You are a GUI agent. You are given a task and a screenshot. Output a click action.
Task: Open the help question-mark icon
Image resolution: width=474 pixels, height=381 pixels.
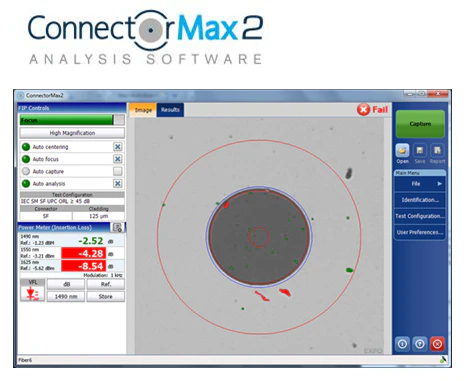420,344
